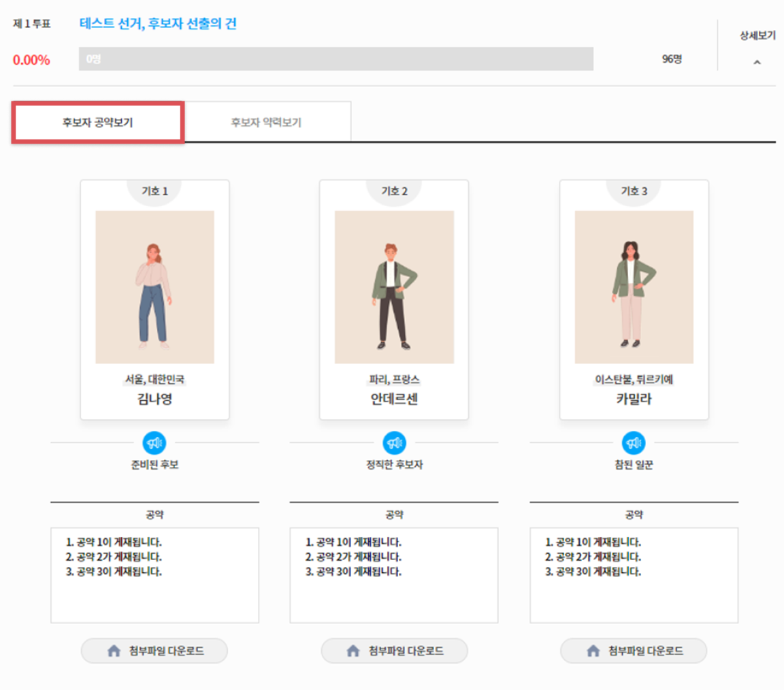
Task: Click megaphone icon under 카밀라 card
Action: (634, 443)
